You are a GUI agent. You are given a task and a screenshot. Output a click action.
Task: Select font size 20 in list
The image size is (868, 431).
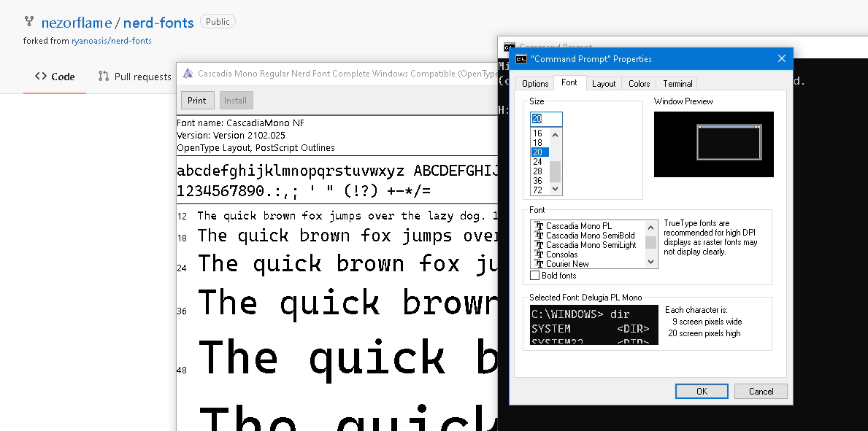click(x=539, y=152)
